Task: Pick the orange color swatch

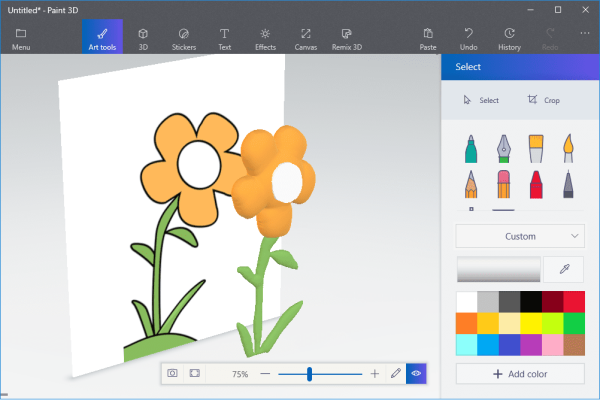Action: [467, 323]
